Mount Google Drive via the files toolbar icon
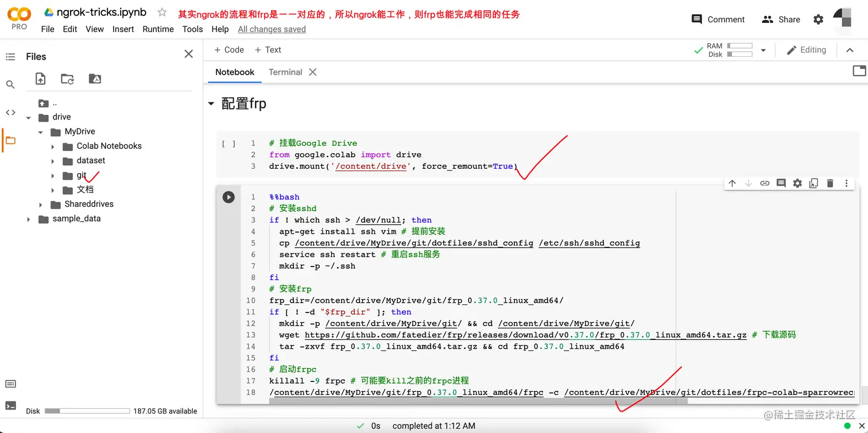 95,79
